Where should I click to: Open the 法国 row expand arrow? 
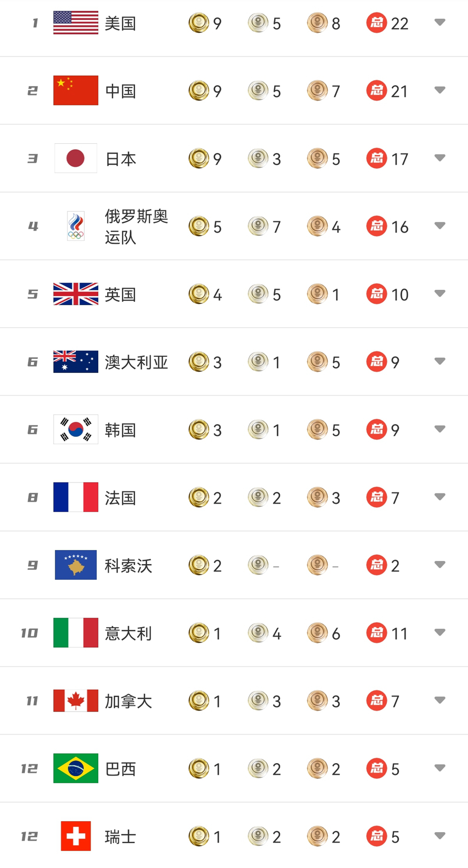click(x=440, y=497)
